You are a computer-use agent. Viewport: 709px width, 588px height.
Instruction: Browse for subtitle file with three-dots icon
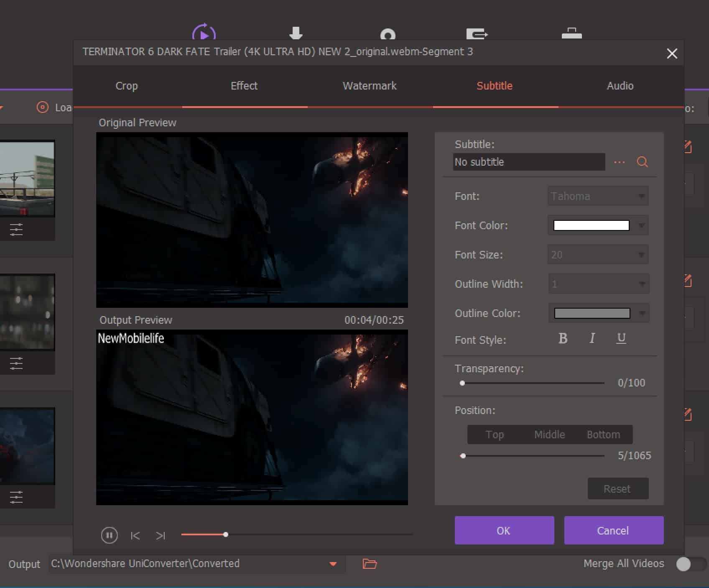coord(620,162)
